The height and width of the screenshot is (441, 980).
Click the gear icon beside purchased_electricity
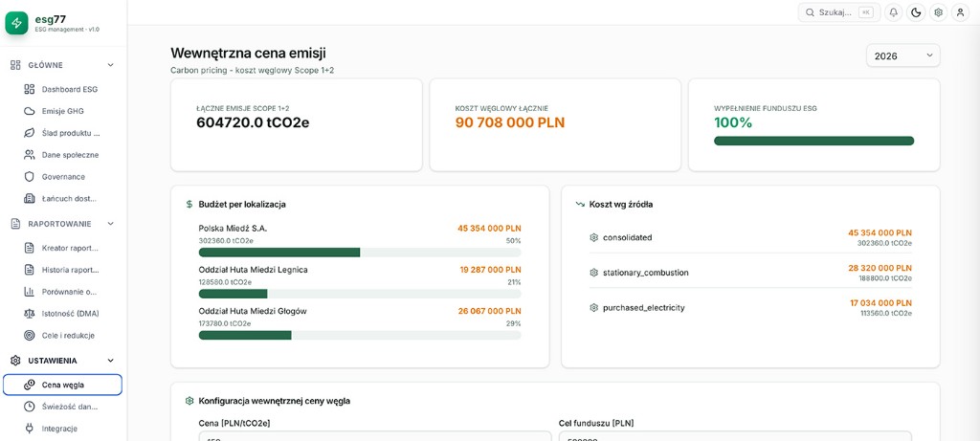tap(593, 308)
